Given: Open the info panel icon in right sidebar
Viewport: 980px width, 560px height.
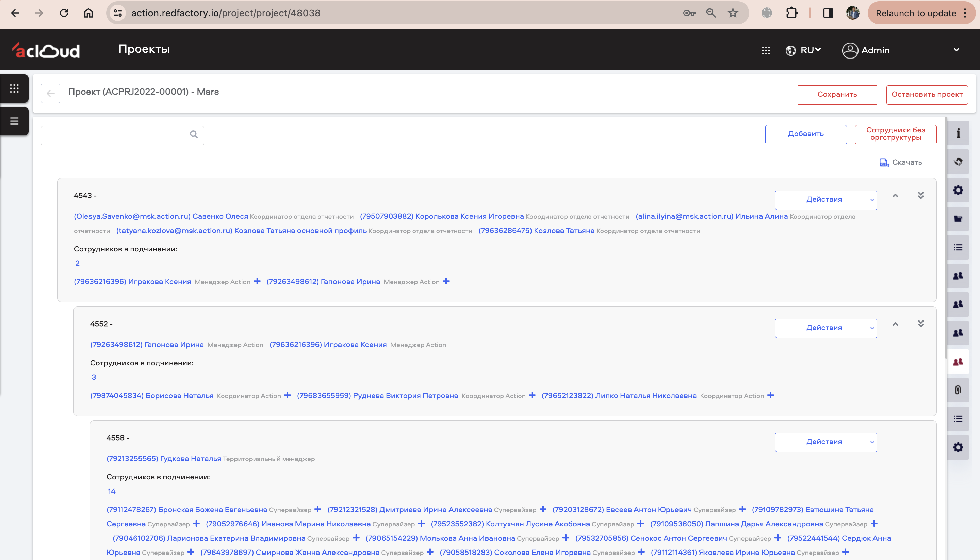Looking at the screenshot, I should [958, 133].
